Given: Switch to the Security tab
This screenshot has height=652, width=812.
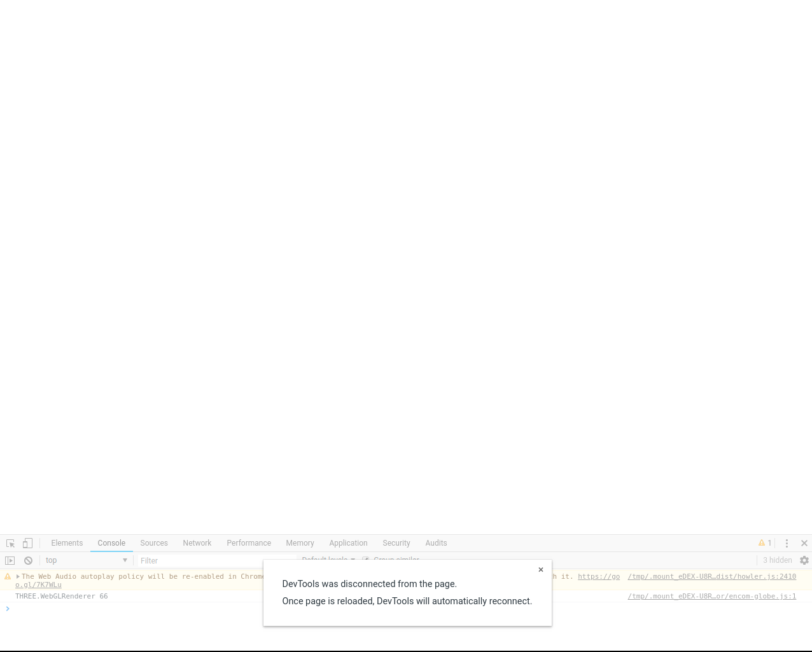Looking at the screenshot, I should (396, 543).
